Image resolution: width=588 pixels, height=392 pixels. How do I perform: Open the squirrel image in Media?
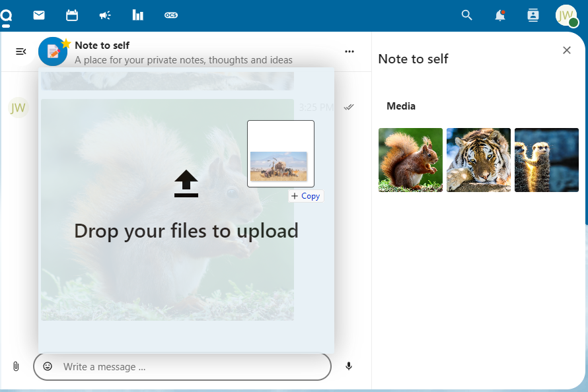(x=410, y=160)
